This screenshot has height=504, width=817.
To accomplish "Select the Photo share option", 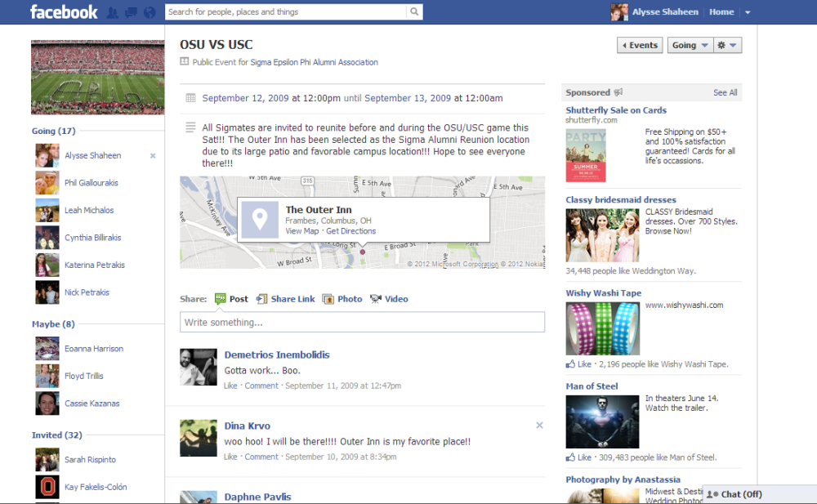I will [x=342, y=299].
